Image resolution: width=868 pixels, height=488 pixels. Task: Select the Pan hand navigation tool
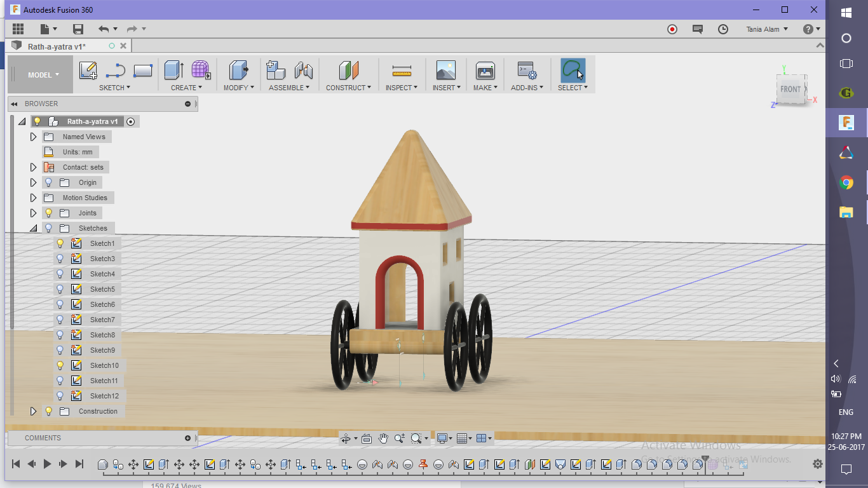click(x=383, y=438)
